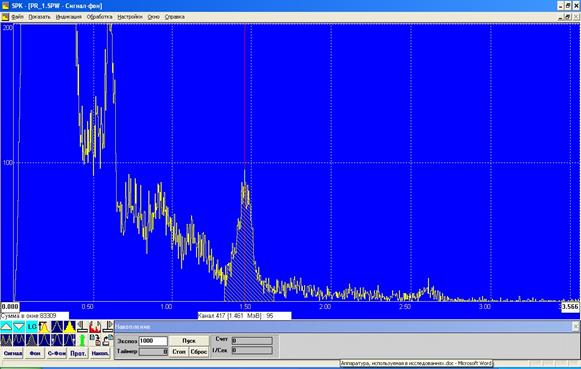Click the multi-peak waveform icon in second row

click(x=19, y=340)
